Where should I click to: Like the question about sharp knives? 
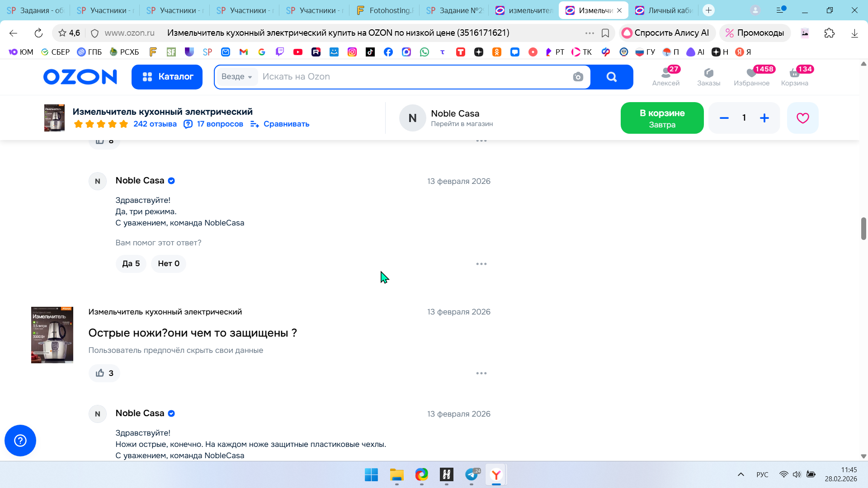[104, 373]
